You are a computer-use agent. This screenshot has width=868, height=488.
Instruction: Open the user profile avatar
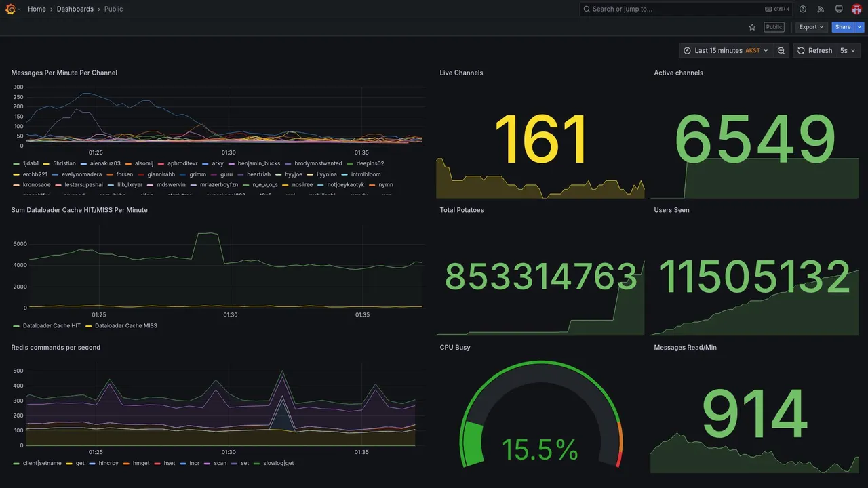(x=856, y=9)
